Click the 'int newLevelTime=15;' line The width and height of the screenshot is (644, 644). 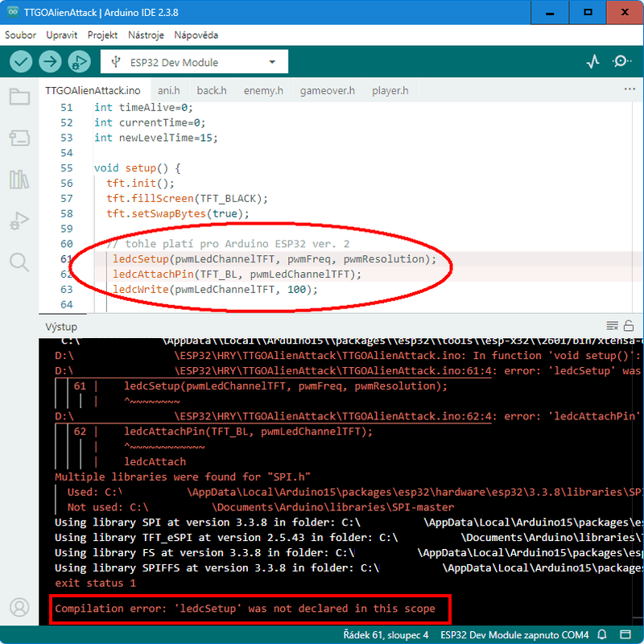pyautogui.click(x=155, y=138)
